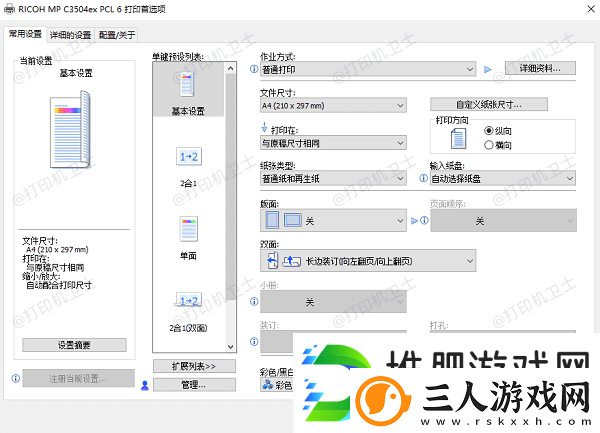Open the 文件尺寸 dropdown showing A4
This screenshot has height=433, width=600.
coord(333,105)
